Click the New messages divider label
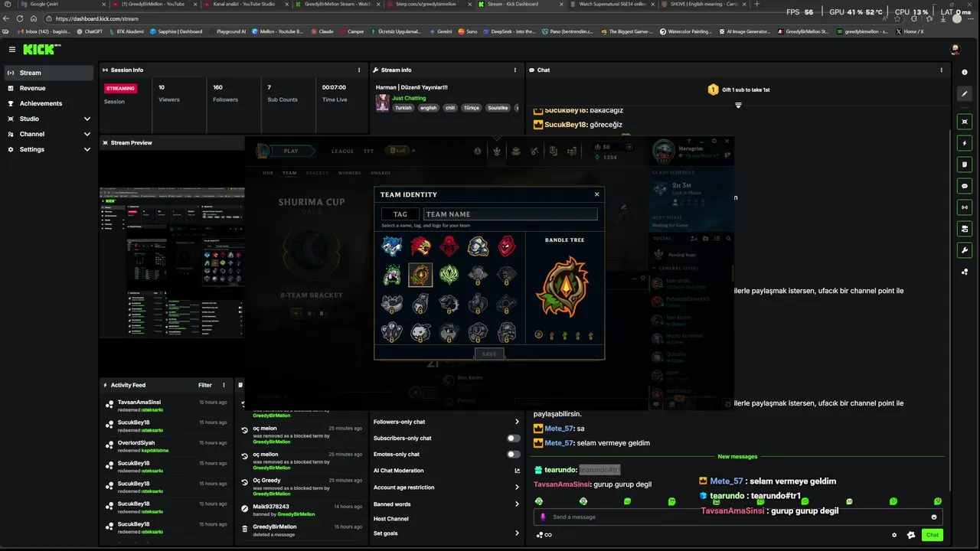Screen dimensions: 980x551 pyautogui.click(x=737, y=457)
